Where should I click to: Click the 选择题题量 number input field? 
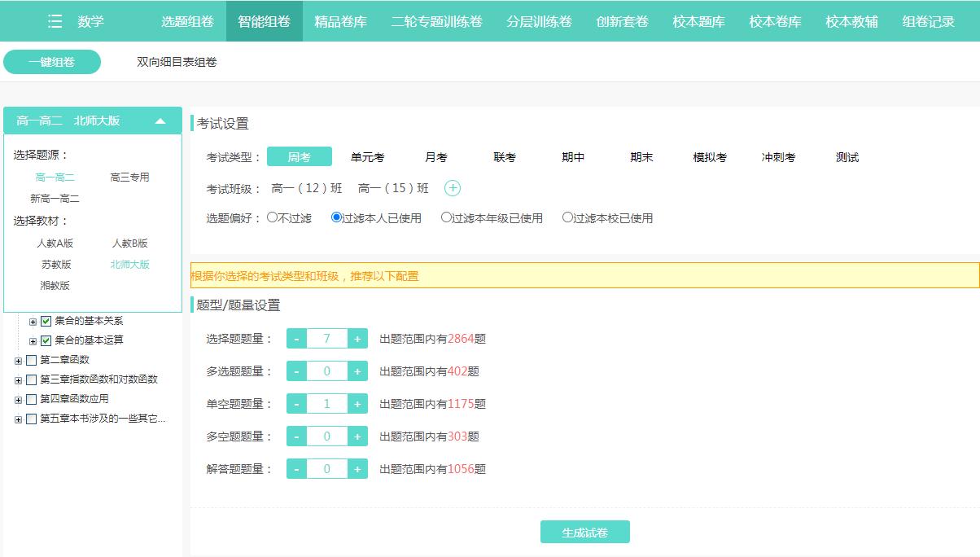[326, 338]
